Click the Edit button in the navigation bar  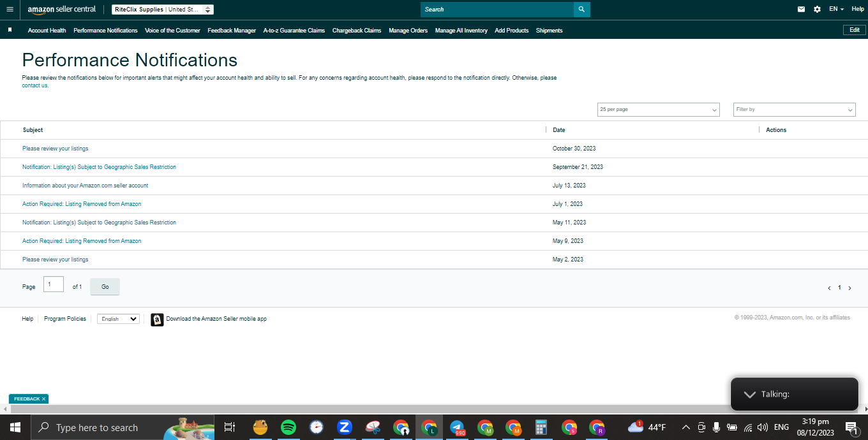pos(855,30)
